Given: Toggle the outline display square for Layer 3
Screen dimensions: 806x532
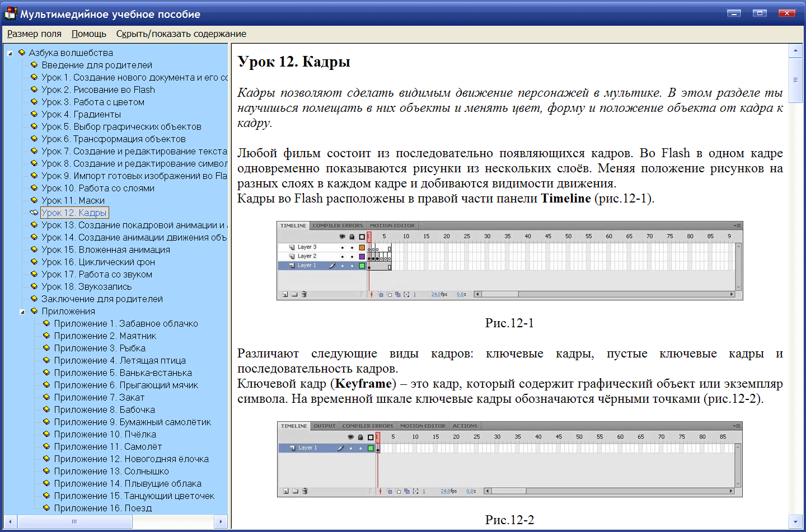Looking at the screenshot, I should [x=362, y=247].
